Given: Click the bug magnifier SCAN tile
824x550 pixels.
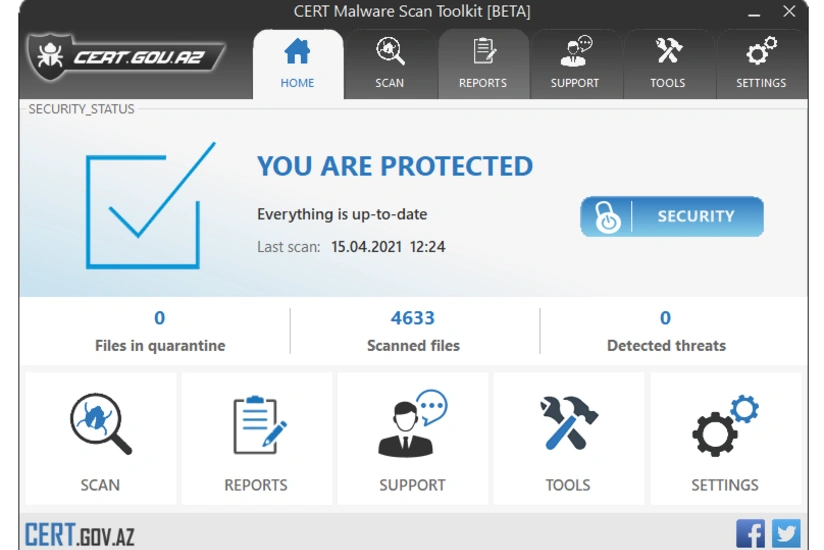Looking at the screenshot, I should [100, 439].
